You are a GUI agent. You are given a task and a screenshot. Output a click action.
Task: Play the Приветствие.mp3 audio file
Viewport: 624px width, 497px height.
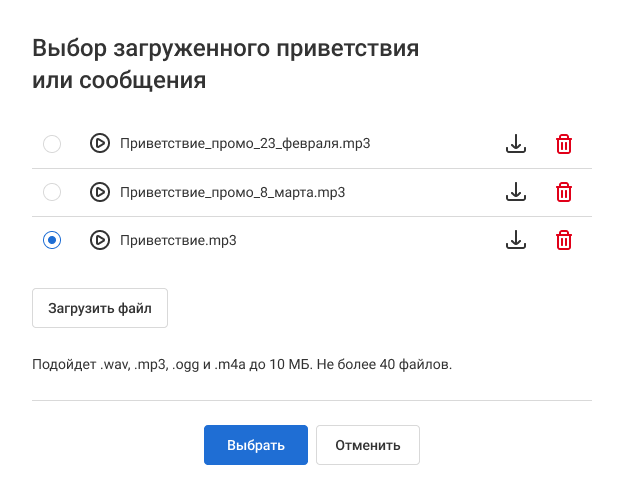click(100, 240)
